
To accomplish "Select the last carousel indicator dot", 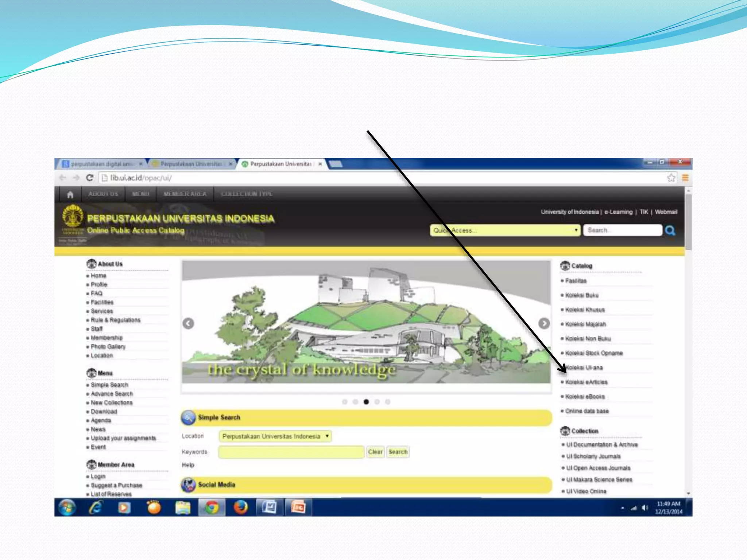I will pos(388,402).
